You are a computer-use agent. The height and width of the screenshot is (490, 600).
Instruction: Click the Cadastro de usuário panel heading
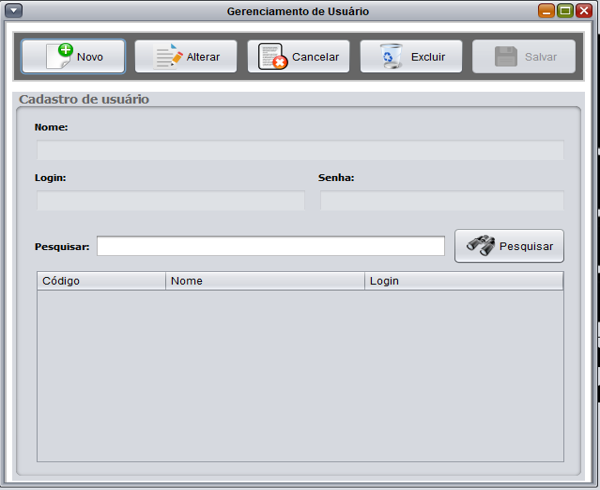pyautogui.click(x=84, y=100)
